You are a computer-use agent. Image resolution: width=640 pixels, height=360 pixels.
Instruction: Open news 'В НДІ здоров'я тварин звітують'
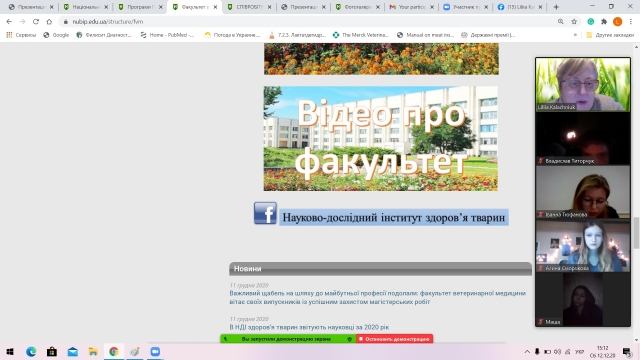[x=309, y=327]
